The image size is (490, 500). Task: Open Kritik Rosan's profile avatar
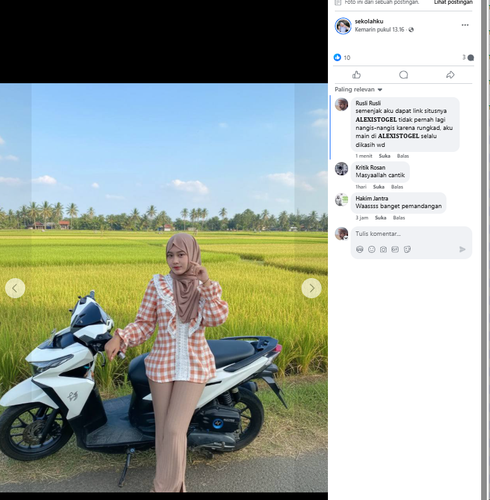click(x=341, y=169)
